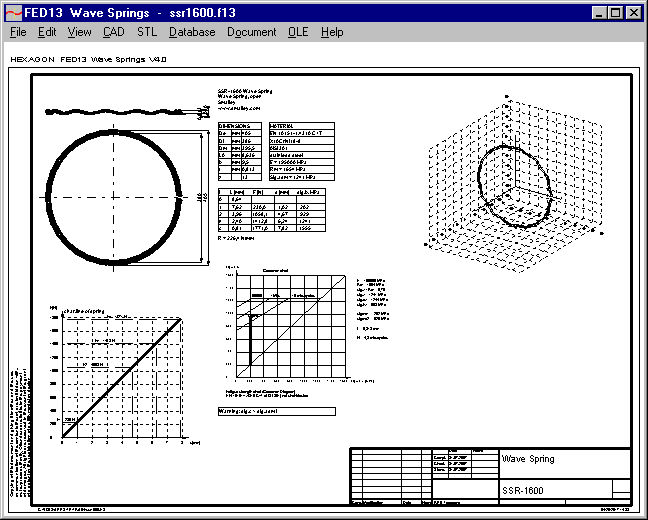Minimize the FED13 Wave Springs window
Image resolution: width=648 pixels, height=520 pixels.
(x=599, y=13)
